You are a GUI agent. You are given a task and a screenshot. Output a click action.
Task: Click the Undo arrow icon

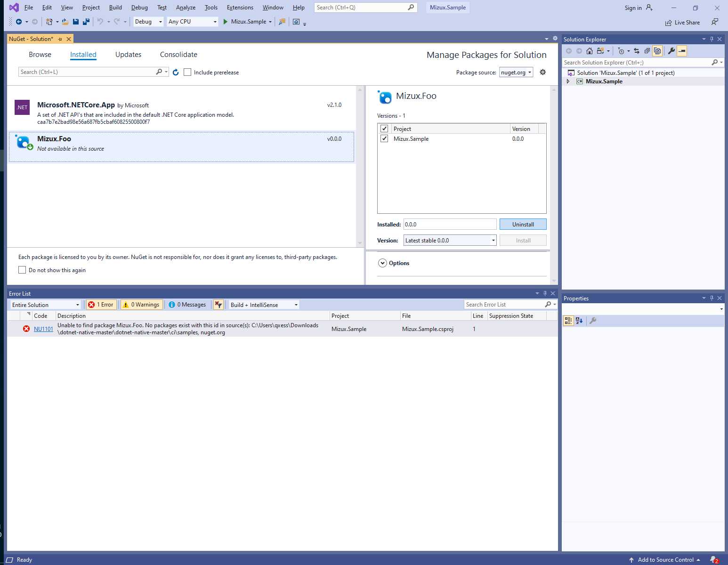[x=100, y=22]
